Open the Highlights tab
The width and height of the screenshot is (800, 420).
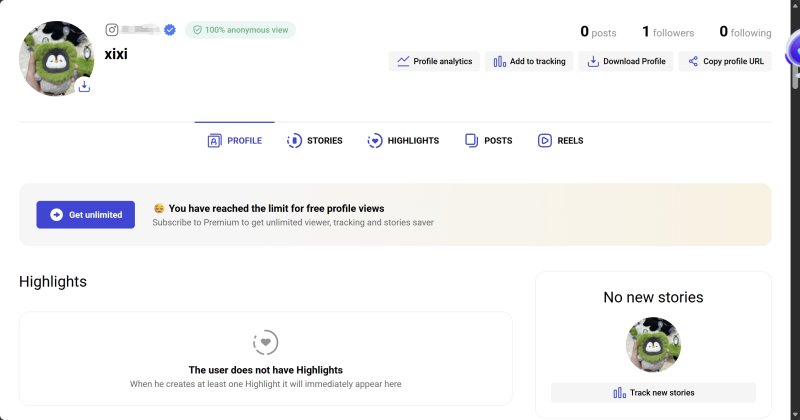click(x=403, y=140)
